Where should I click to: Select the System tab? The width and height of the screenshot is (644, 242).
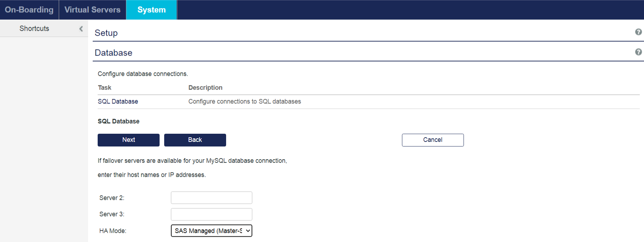coord(151,10)
